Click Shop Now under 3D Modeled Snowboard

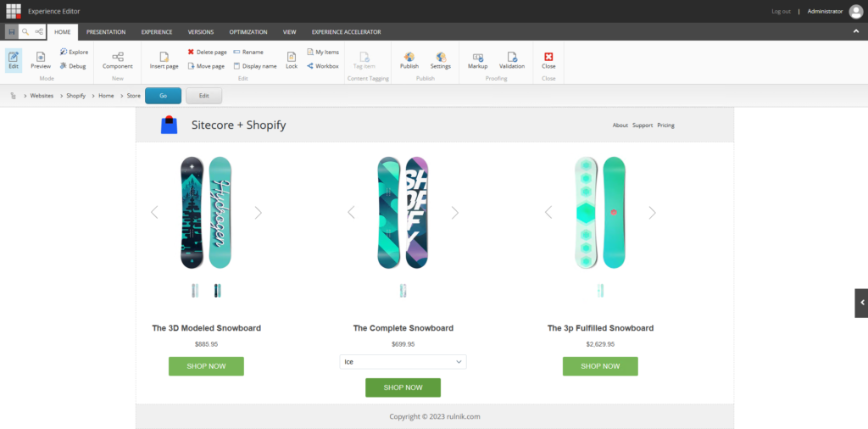tap(206, 366)
